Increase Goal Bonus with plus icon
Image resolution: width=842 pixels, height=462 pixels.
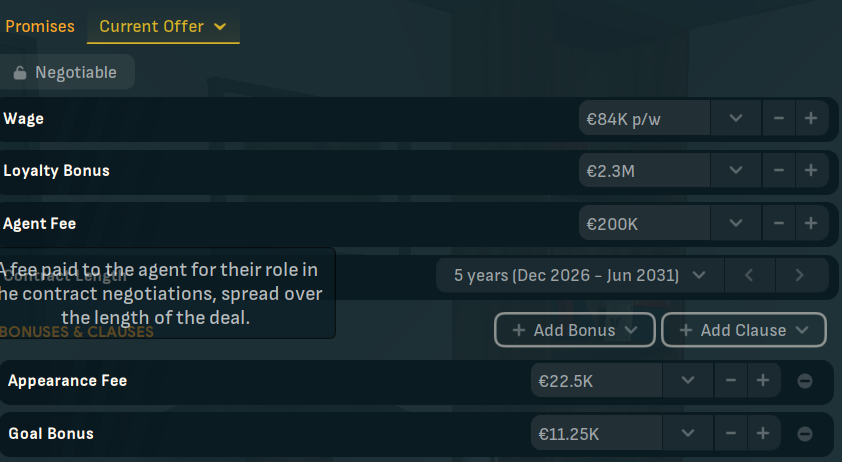point(763,433)
